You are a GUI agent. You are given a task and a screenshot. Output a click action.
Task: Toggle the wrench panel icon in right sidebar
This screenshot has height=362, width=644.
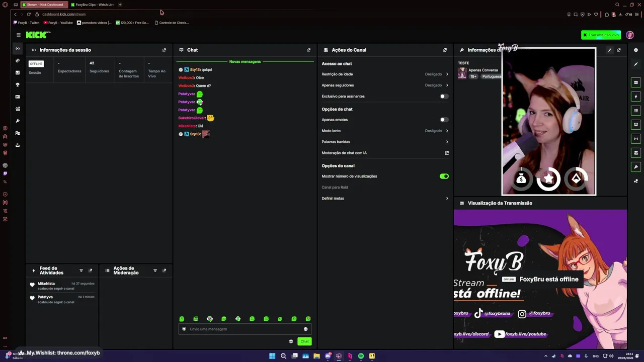[636, 167]
